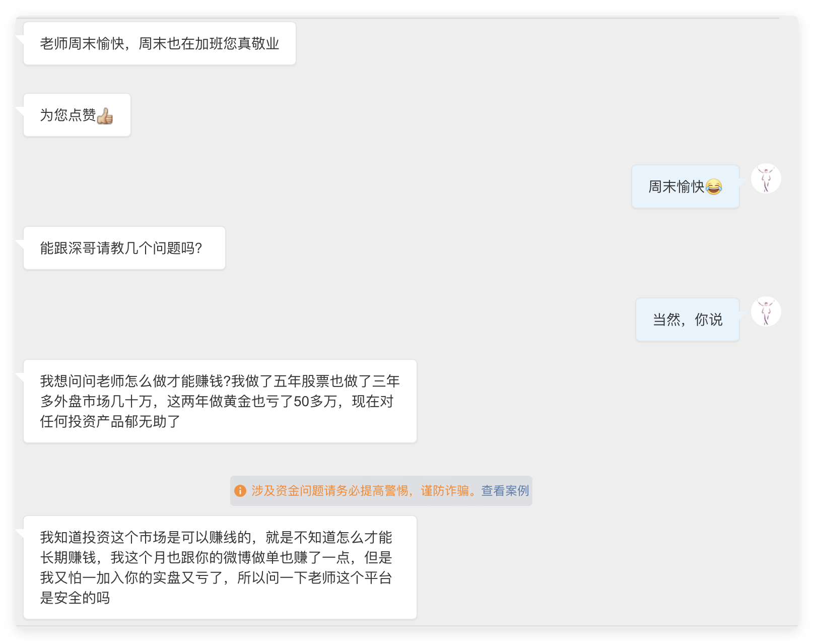Image resolution: width=814 pixels, height=644 pixels.
Task: Click the message asking if the platform is safe
Action: 219,568
